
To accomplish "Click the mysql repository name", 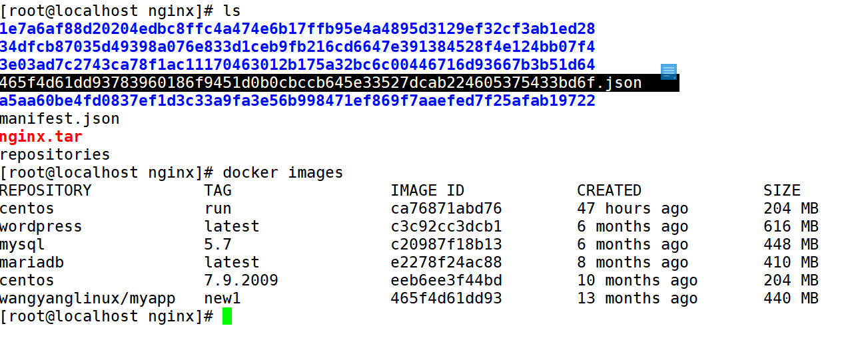I will click(23, 244).
